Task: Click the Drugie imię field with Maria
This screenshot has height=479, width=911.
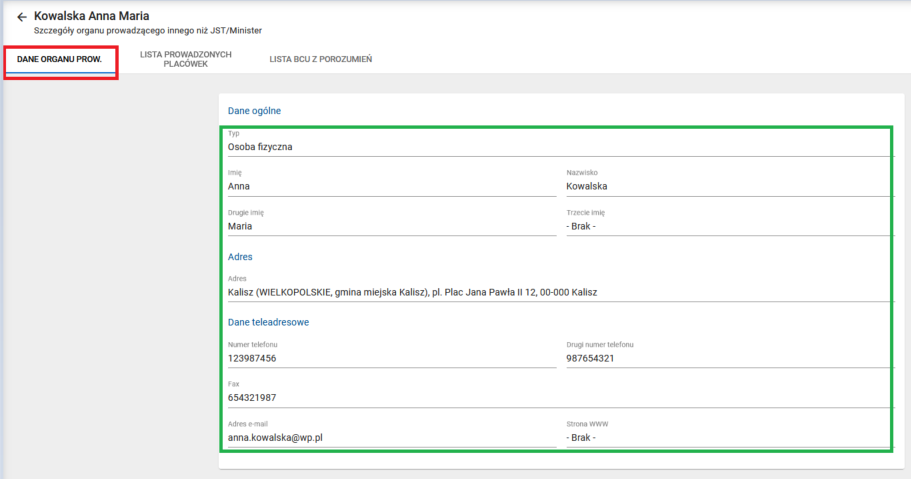Action: pos(391,226)
